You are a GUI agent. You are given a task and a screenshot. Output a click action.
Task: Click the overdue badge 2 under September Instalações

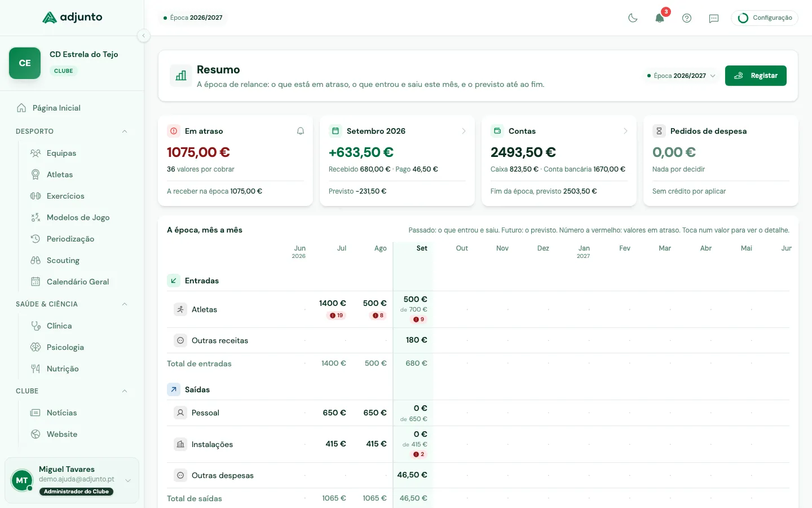point(419,454)
